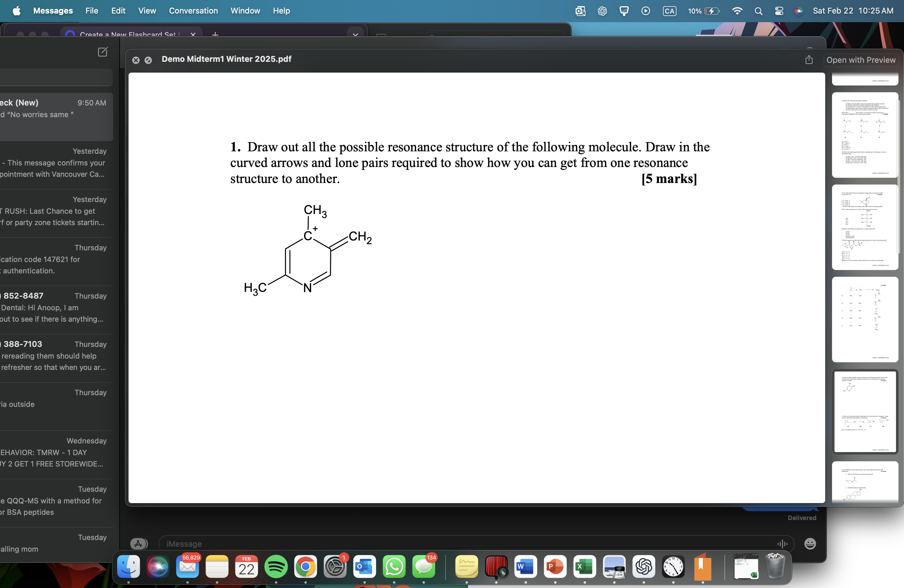This screenshot has height=588, width=904.
Task: Share the PDF using the share icon
Action: point(809,60)
